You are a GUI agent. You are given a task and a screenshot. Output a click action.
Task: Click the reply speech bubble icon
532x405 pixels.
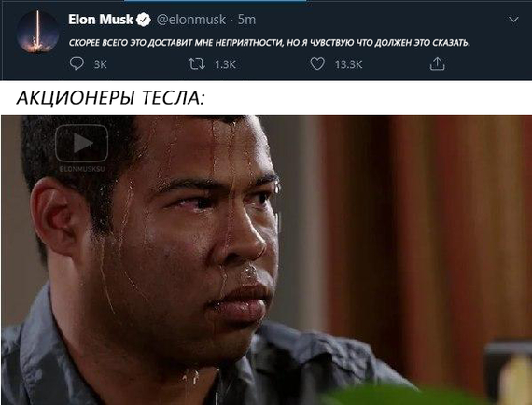77,63
